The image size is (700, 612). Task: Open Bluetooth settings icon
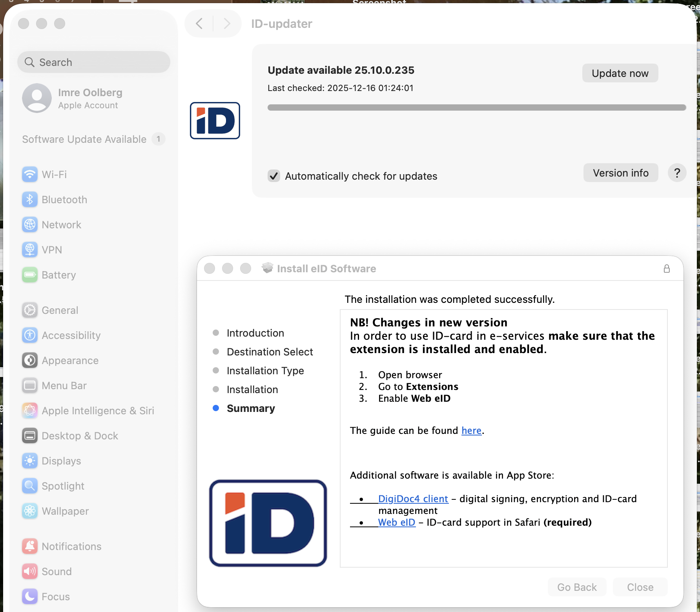coord(30,200)
